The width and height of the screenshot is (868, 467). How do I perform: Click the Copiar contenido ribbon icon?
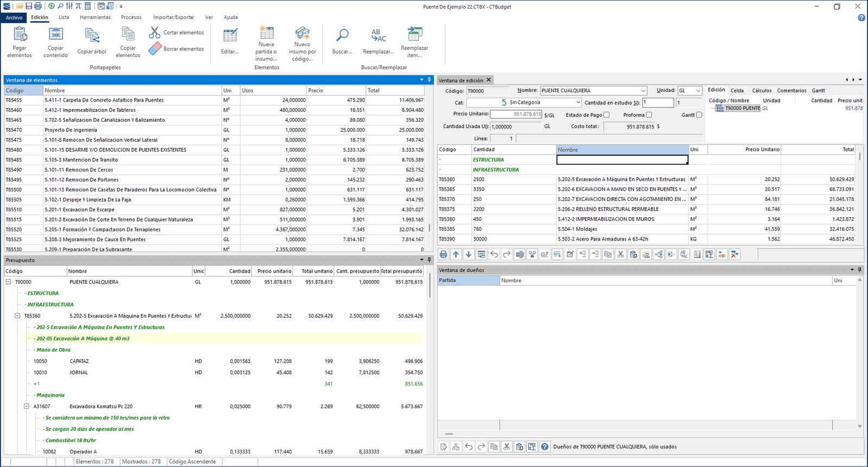(55, 42)
